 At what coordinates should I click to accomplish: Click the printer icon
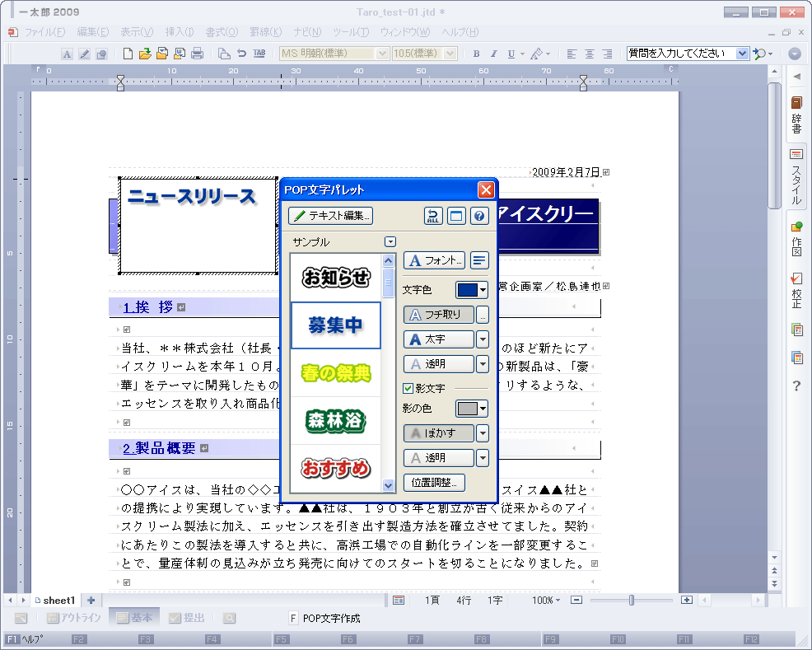[x=197, y=54]
